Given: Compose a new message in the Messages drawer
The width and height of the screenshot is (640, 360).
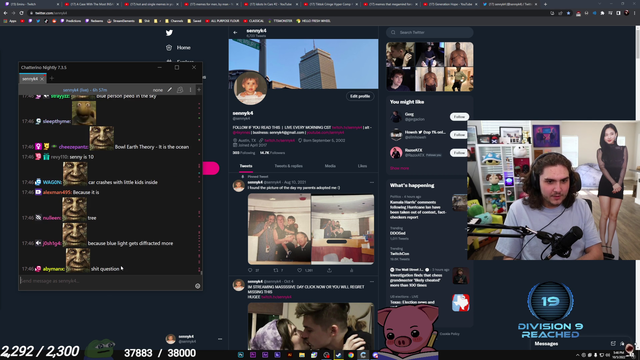Looking at the screenshot, I should (613, 344).
